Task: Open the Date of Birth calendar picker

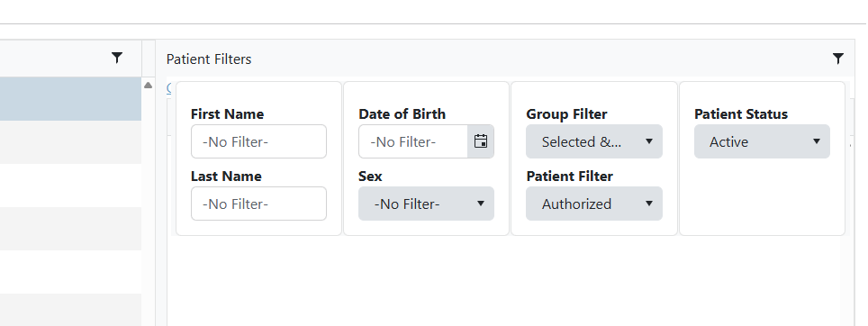Action: 481,141
